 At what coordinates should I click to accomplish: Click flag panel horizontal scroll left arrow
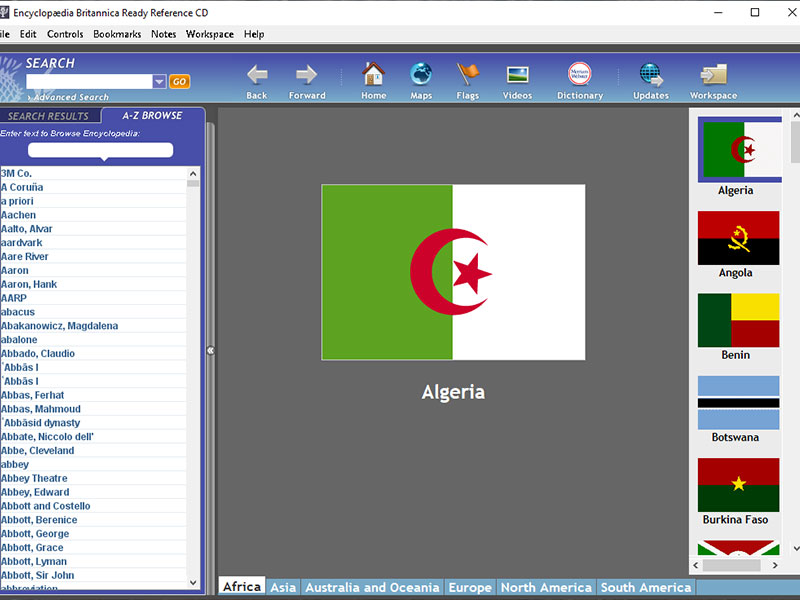click(695, 565)
